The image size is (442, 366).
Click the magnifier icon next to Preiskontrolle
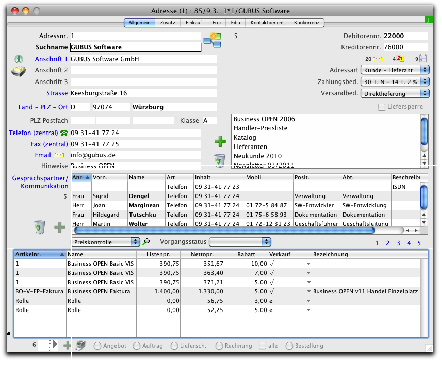pos(146,242)
